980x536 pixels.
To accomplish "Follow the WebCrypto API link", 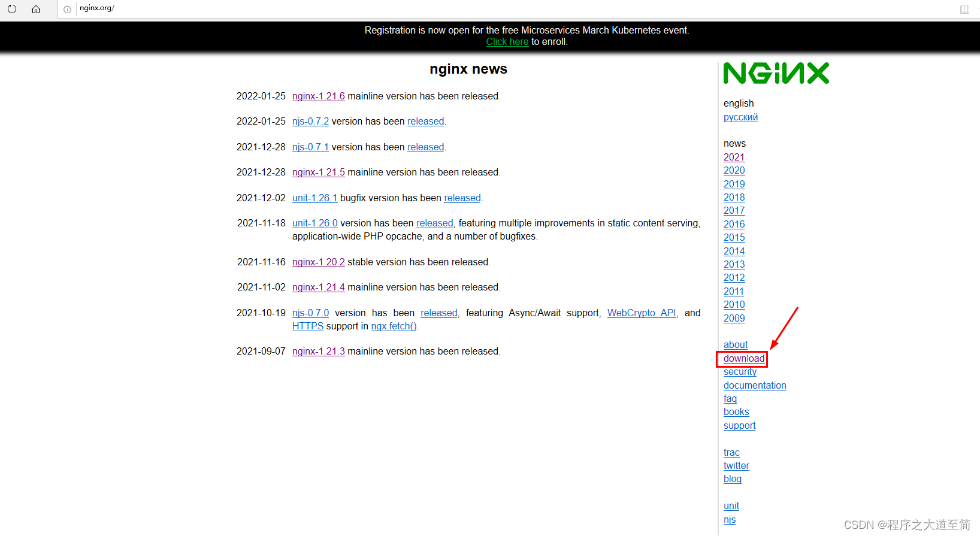I will pos(642,313).
